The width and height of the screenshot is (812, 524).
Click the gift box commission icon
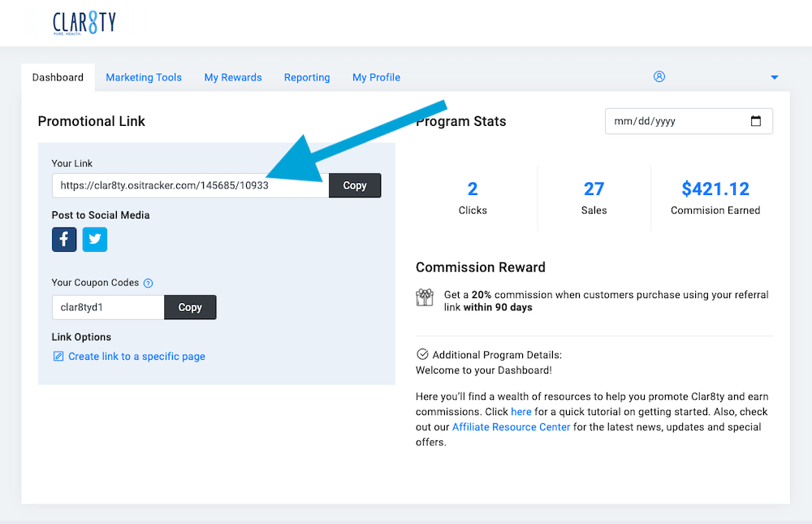425,297
